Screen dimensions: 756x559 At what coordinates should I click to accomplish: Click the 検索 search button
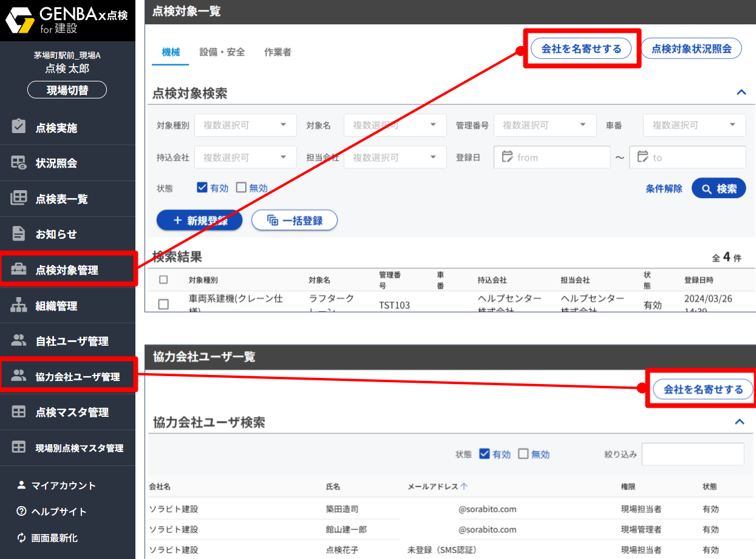(x=719, y=189)
